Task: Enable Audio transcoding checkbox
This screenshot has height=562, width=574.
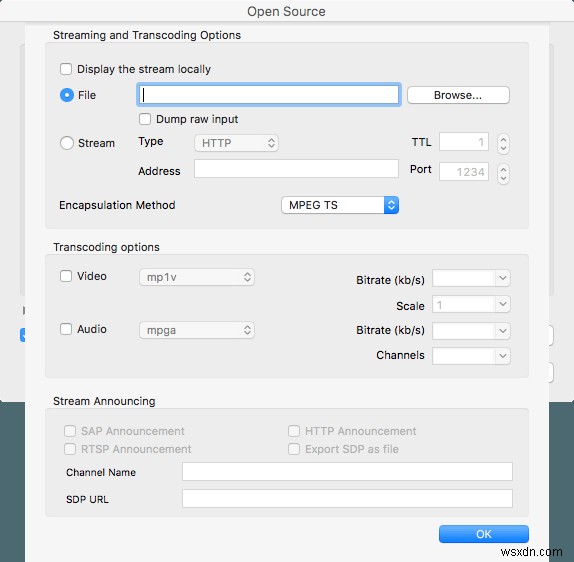Action: click(66, 329)
